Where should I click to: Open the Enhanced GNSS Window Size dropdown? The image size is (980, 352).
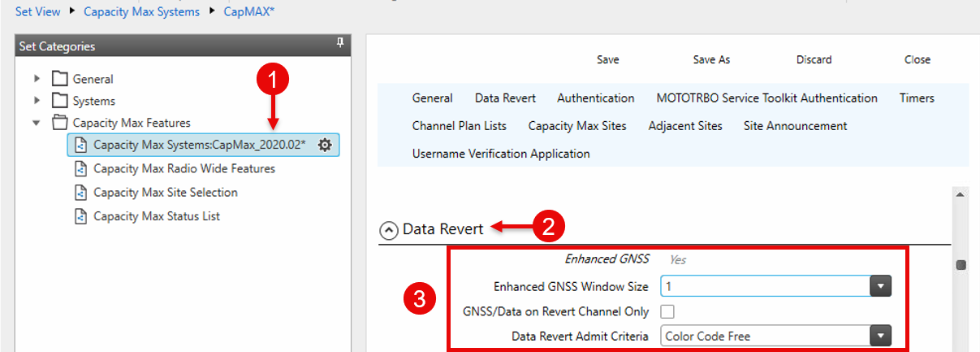[x=881, y=286]
